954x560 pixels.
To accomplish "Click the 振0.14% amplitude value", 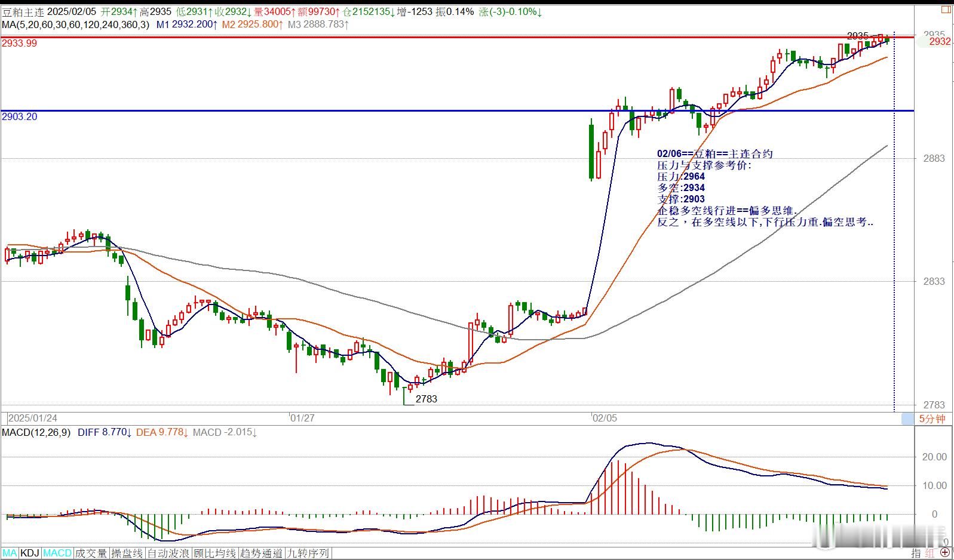I will click(455, 12).
